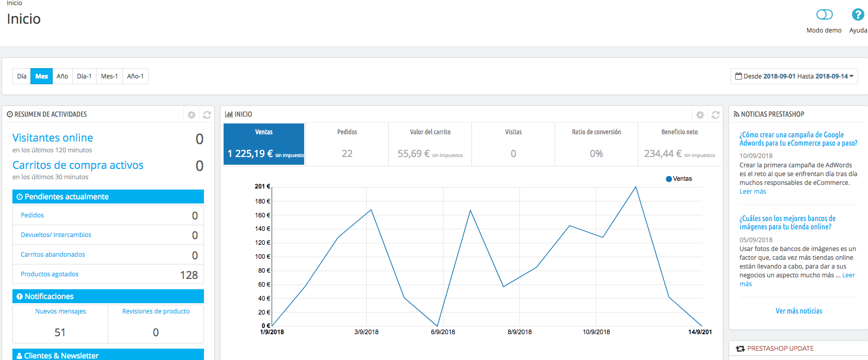The width and height of the screenshot is (868, 360).
Task: Open Nuevos mensajes link
Action: click(x=60, y=311)
